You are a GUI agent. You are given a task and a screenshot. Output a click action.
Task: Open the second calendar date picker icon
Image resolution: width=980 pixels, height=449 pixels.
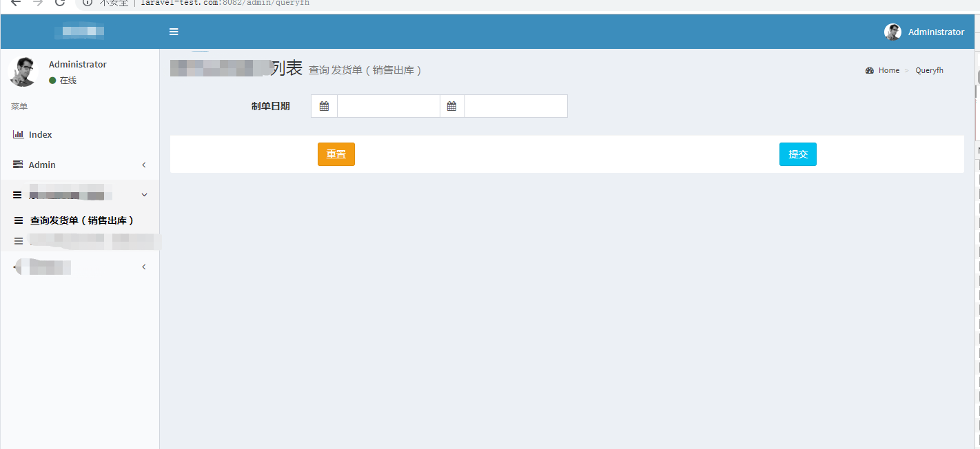click(453, 106)
